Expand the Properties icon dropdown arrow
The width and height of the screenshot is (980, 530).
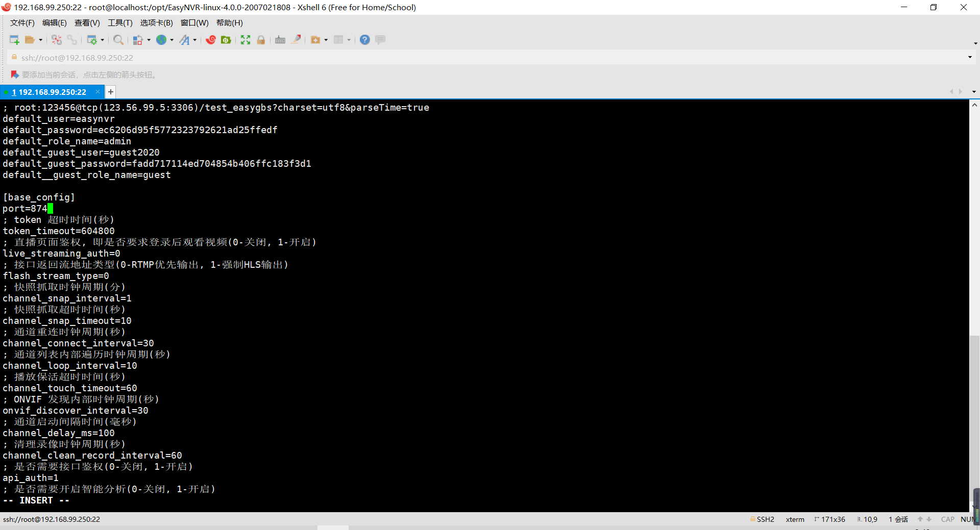[103, 40]
